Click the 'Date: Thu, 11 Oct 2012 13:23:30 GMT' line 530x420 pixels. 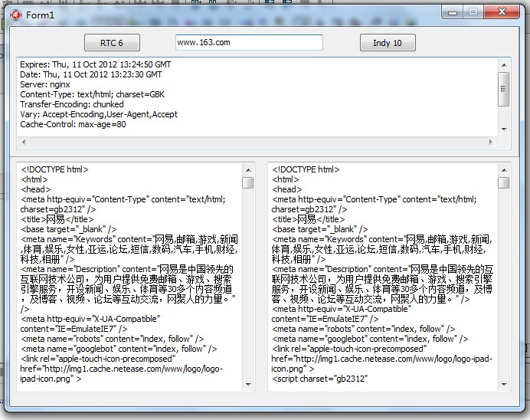(91, 74)
